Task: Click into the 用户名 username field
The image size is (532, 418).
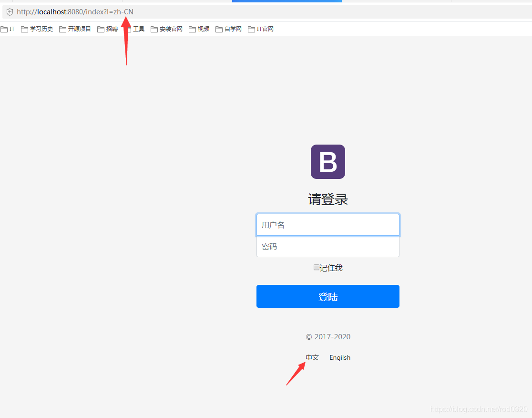Action: point(327,224)
